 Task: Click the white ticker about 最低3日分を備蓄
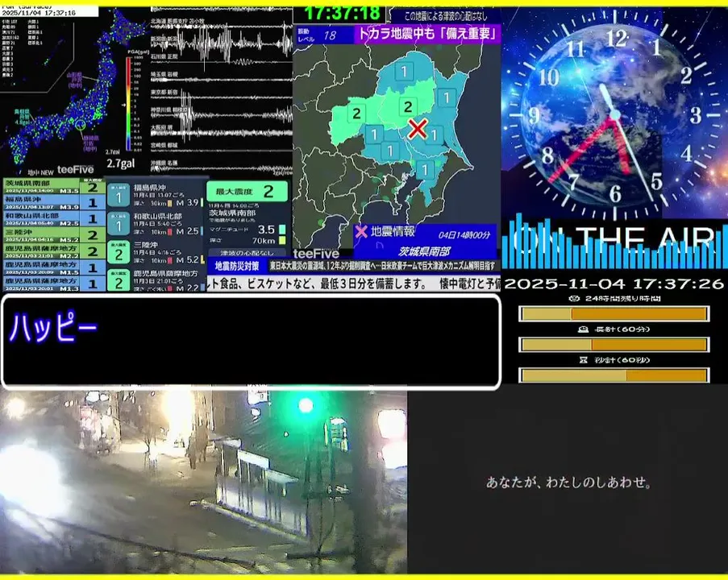pyautogui.click(x=354, y=283)
